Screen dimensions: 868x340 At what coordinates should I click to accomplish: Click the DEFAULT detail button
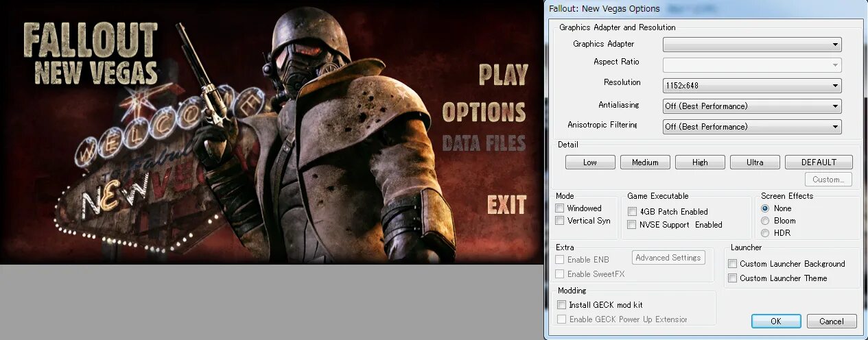tap(819, 162)
